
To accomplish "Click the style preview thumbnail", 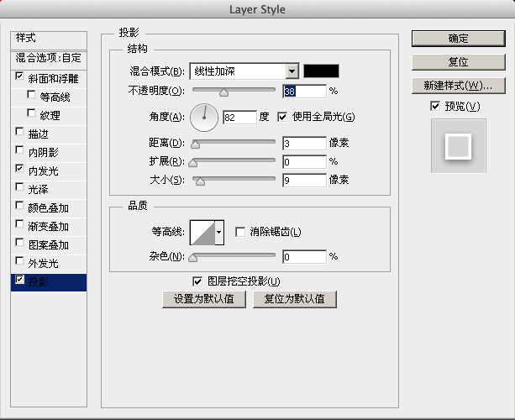I will click(x=459, y=146).
